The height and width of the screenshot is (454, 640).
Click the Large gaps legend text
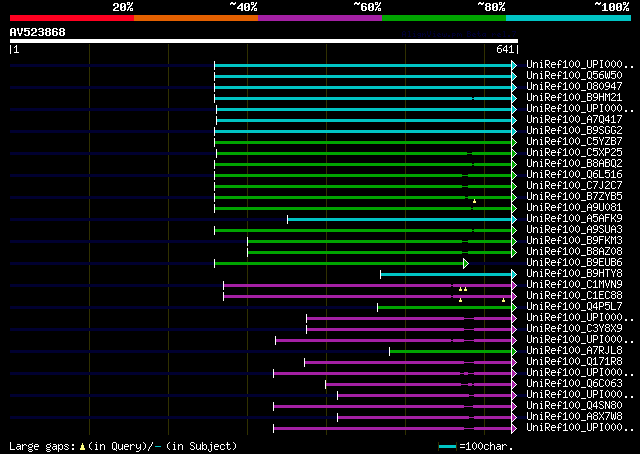point(42,446)
